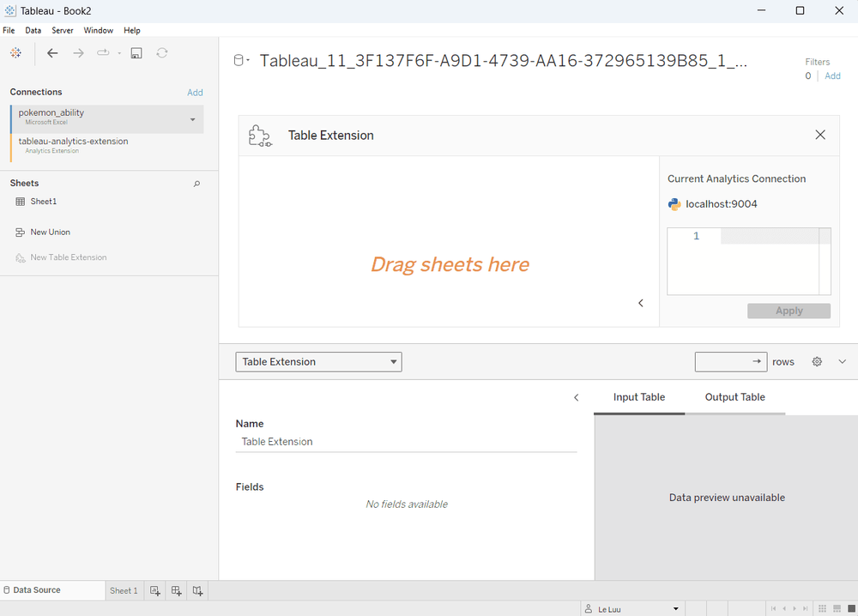Screen dimensions: 858x616
Task: Switch to the Output Table tab
Action: pos(735,397)
